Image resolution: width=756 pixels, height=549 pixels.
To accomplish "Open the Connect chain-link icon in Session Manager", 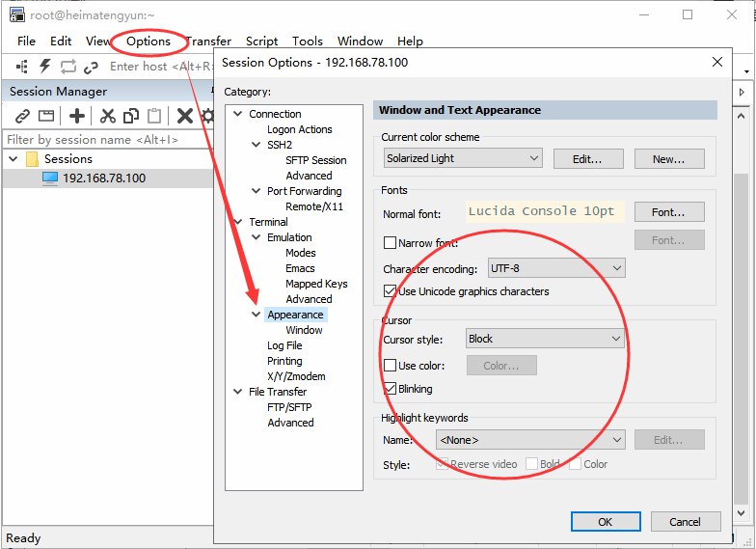I will pyautogui.click(x=22, y=116).
